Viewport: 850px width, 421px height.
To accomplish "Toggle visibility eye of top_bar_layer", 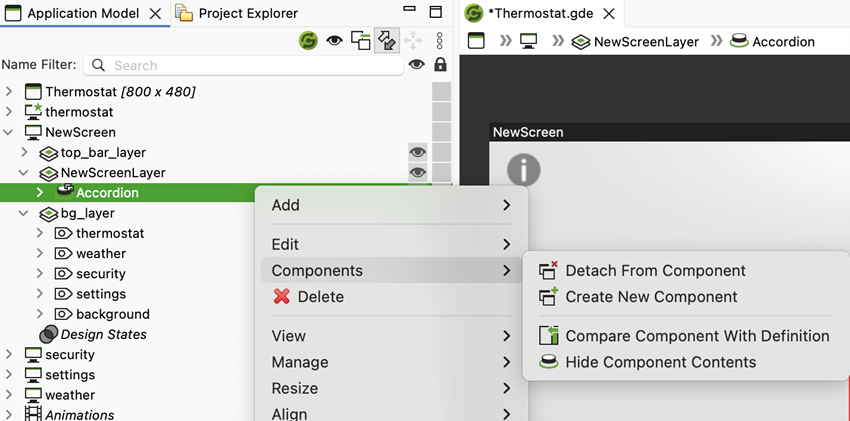I will tap(417, 153).
